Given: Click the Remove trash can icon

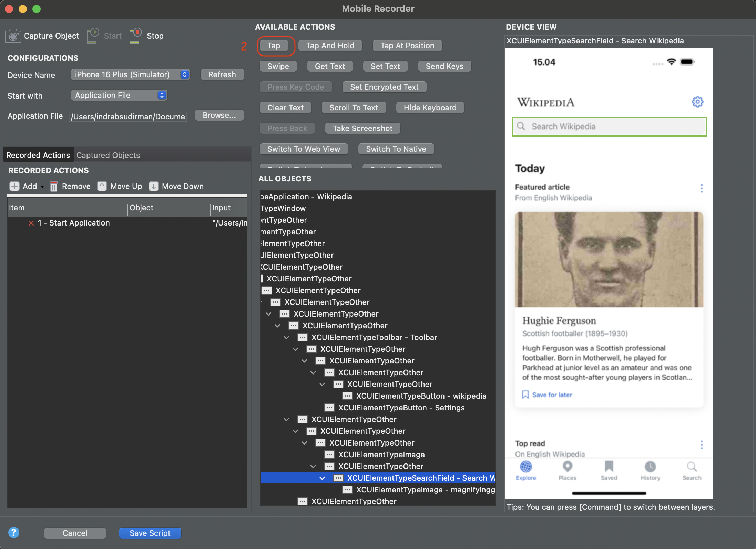Looking at the screenshot, I should pyautogui.click(x=53, y=186).
